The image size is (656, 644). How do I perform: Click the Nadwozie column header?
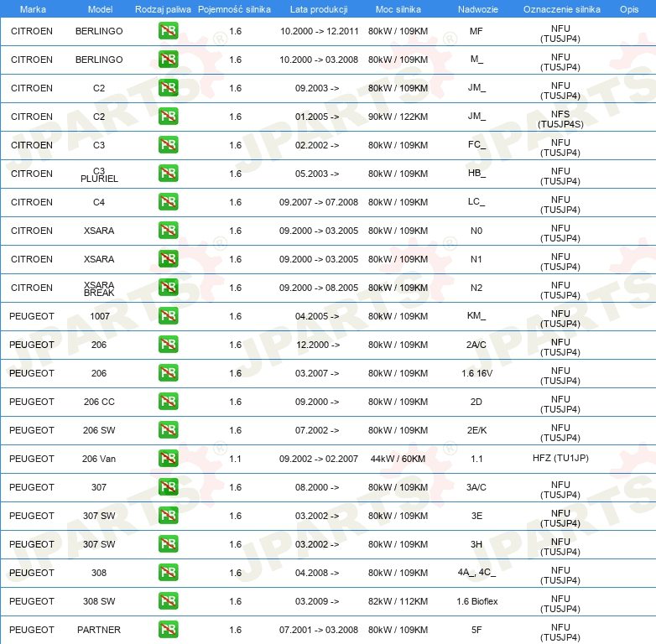(x=478, y=9)
